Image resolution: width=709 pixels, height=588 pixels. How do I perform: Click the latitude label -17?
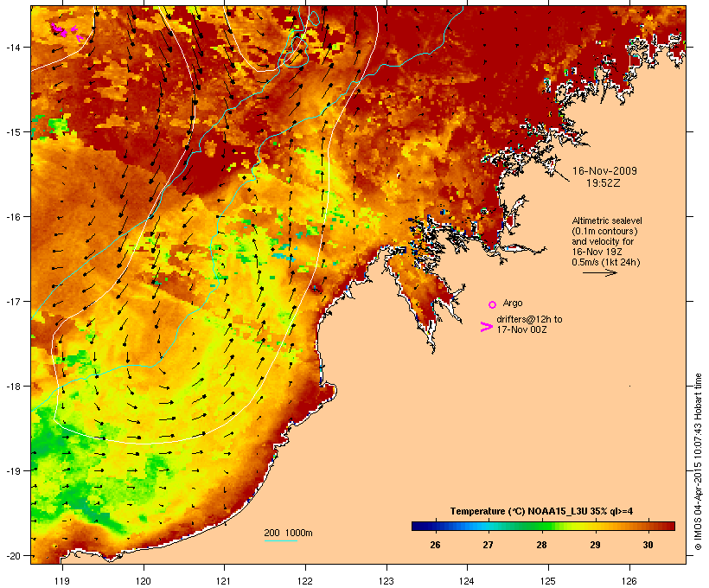(x=12, y=301)
